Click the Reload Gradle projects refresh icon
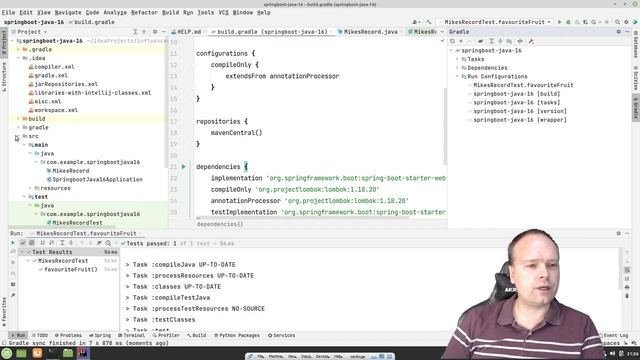Viewport: 640px width, 360px height. (x=452, y=41)
